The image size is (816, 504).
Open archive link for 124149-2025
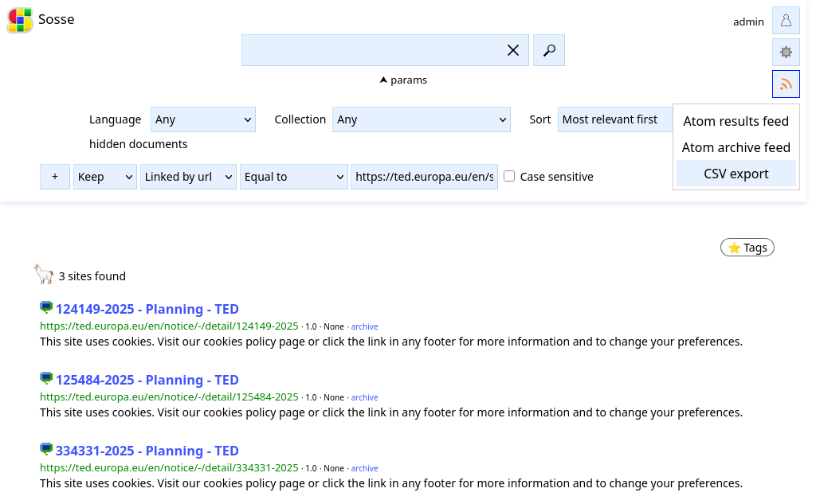pyautogui.click(x=364, y=326)
